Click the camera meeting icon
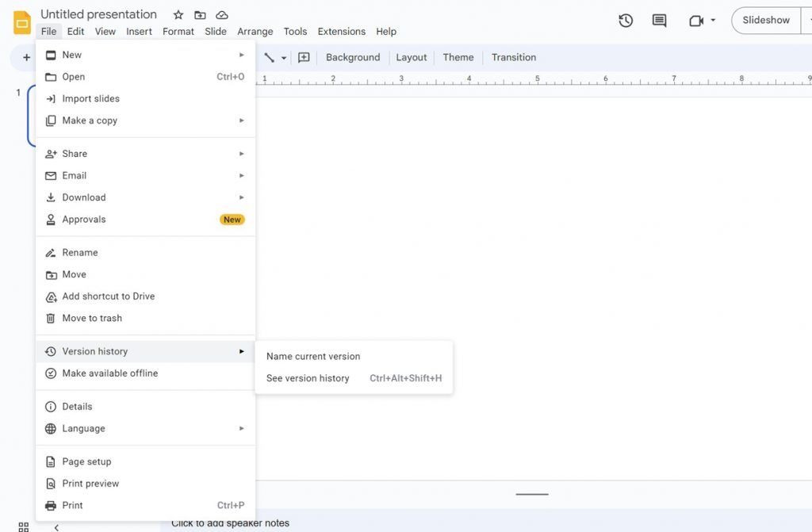Viewport: 812px width, 532px height. (696, 21)
